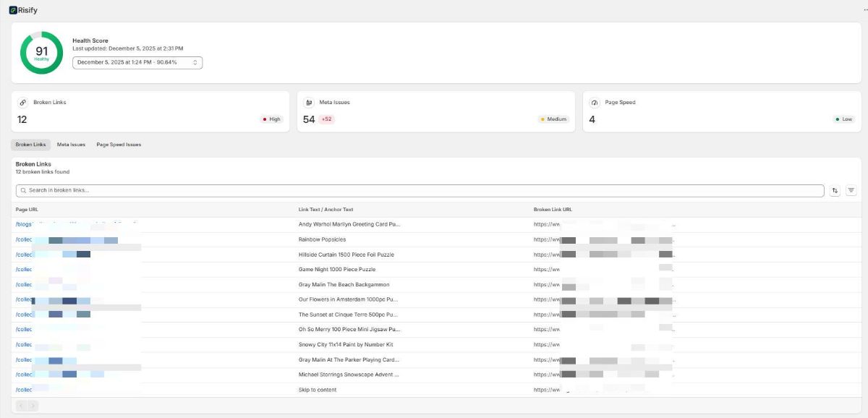Click the sort icon beside search bar
This screenshot has width=868, height=418.
point(835,191)
